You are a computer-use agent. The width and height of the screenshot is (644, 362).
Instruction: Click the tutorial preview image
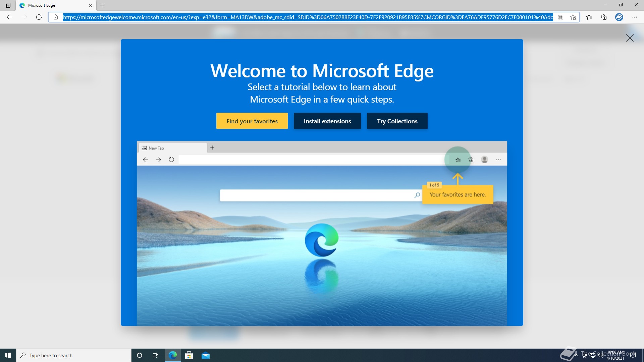point(322,233)
